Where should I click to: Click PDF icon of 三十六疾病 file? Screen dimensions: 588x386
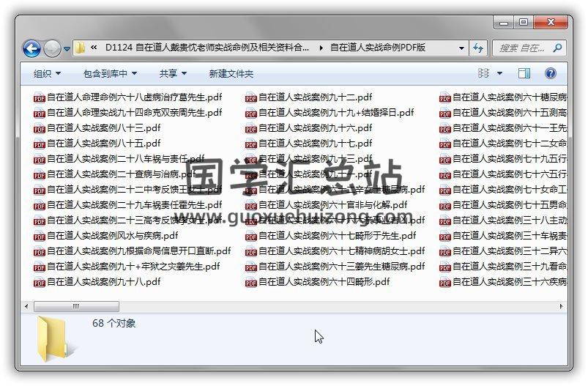(x=444, y=283)
